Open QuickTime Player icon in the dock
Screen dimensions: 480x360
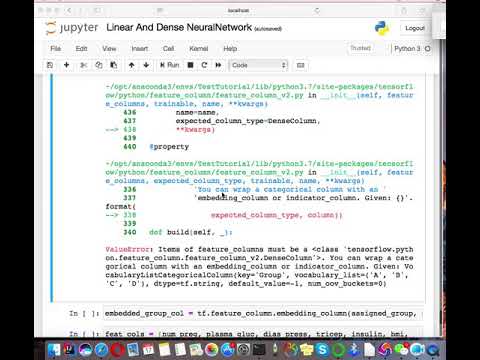[x=433, y=350]
